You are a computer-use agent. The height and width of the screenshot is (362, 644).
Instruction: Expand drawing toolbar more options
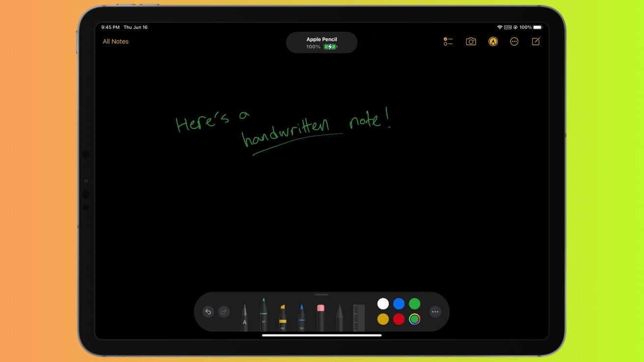click(x=435, y=312)
